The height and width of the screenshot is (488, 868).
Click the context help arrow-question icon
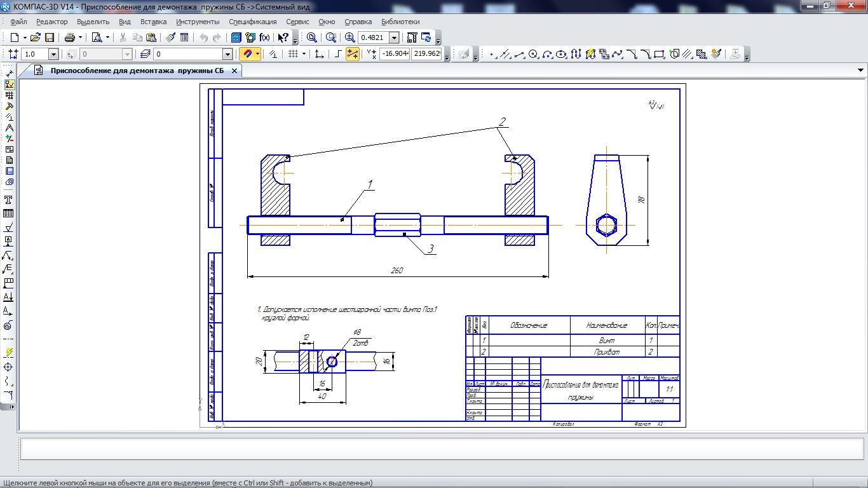click(x=283, y=37)
